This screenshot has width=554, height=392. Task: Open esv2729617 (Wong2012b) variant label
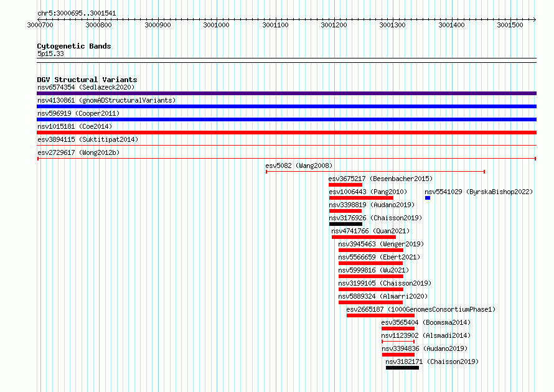tap(78, 152)
